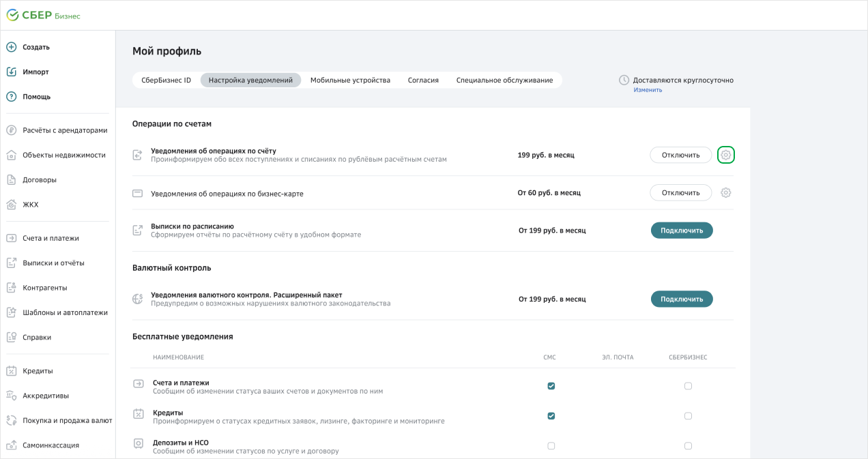Click the 'Бесплатные уведомления' heading
The image size is (868, 459).
point(183,336)
